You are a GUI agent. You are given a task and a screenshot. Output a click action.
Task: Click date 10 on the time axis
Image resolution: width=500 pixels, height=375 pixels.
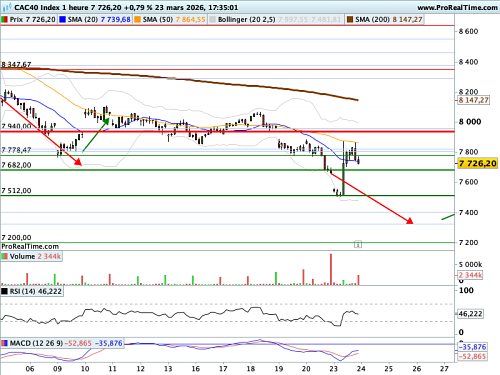click(x=85, y=369)
